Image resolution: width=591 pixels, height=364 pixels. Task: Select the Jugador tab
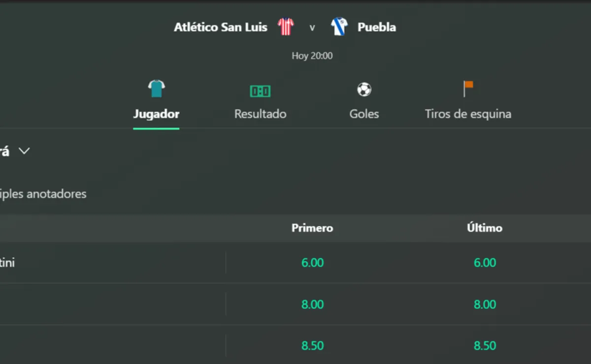156,114
